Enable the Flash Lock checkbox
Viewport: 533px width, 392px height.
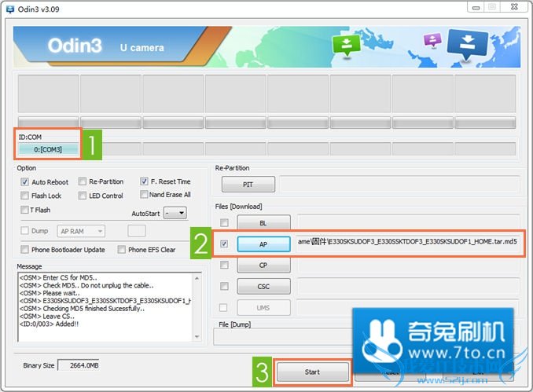tap(24, 196)
